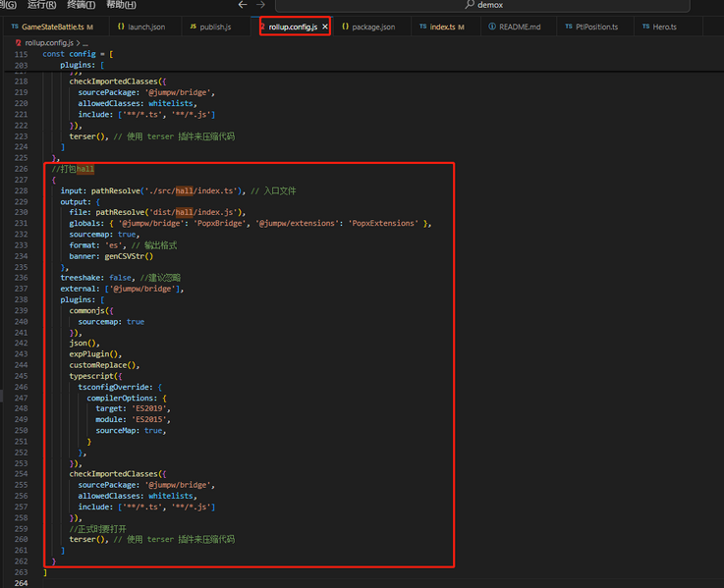
Task: Select the rollup.config.js tab
Action: tap(293, 27)
